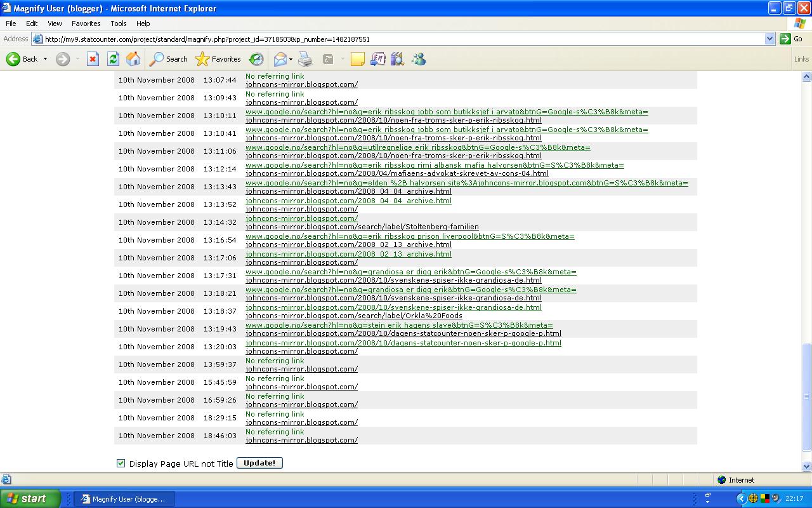Expand the Mail options dropdown arrow

click(291, 59)
